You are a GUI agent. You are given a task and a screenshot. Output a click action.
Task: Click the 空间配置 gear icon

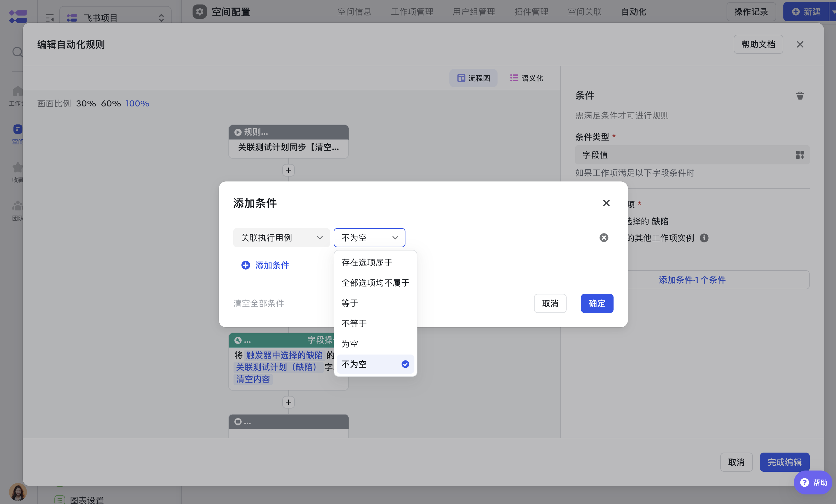199,12
